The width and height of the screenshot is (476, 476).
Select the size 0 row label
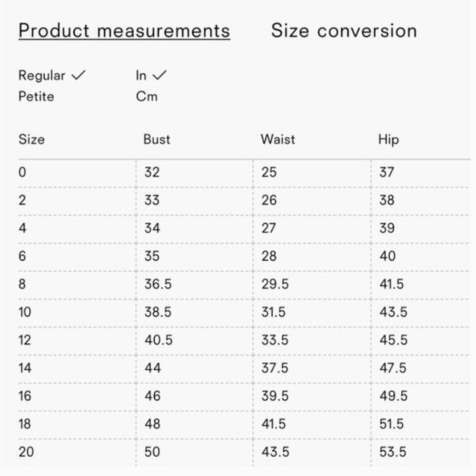[x=22, y=172]
